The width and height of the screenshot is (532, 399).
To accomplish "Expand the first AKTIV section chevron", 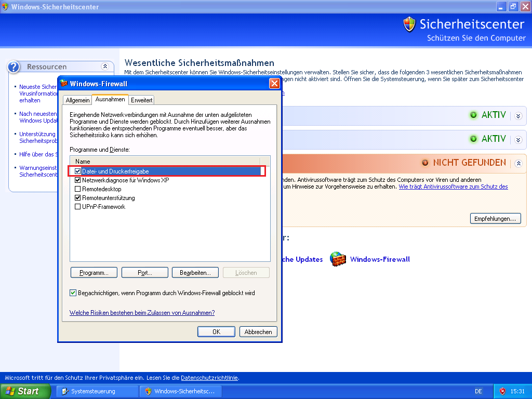I will point(518,116).
